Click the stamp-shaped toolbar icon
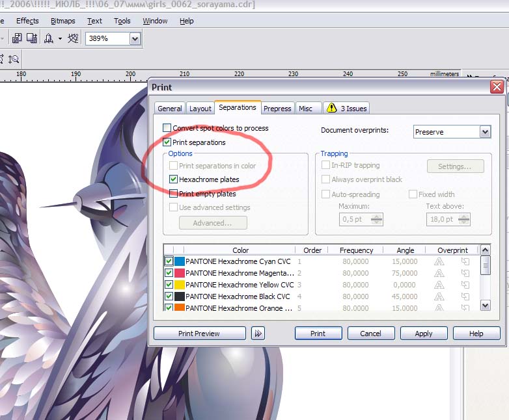Viewport: 509px width, 420px height. tap(49, 38)
